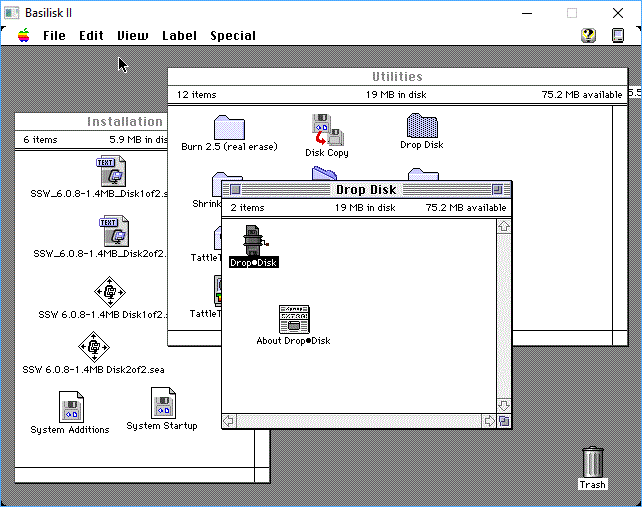Screen dimensions: 642x507
Task: Open the Special menu
Action: click(x=233, y=36)
